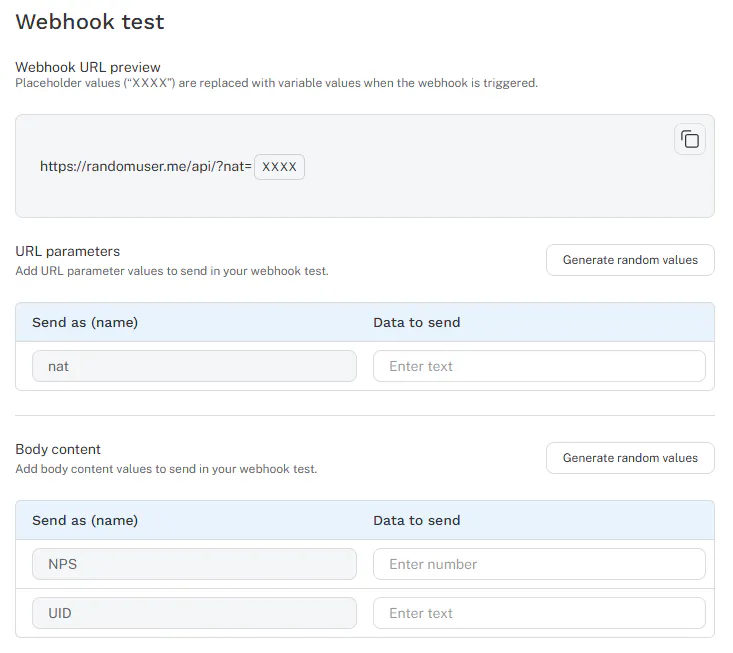Generate random values for URL parameters

point(630,260)
